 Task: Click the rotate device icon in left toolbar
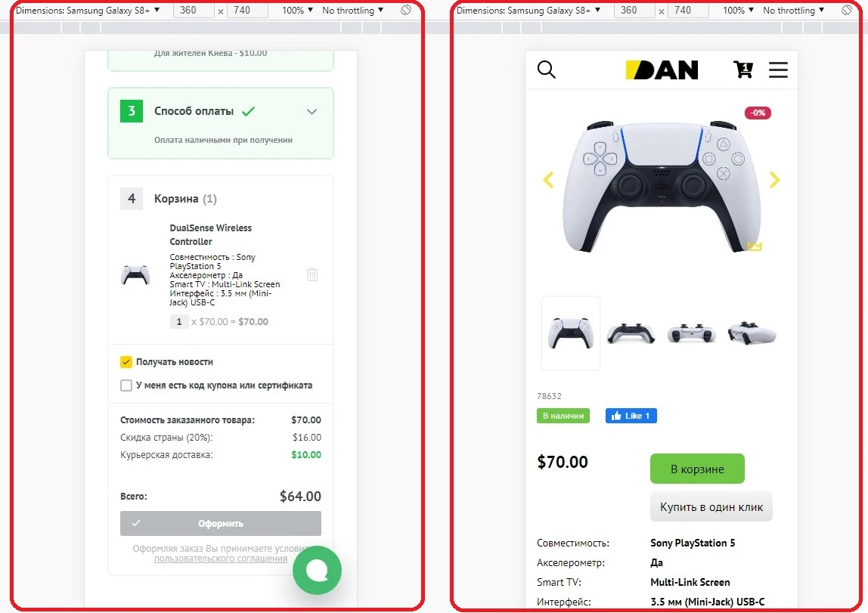pyautogui.click(x=406, y=10)
